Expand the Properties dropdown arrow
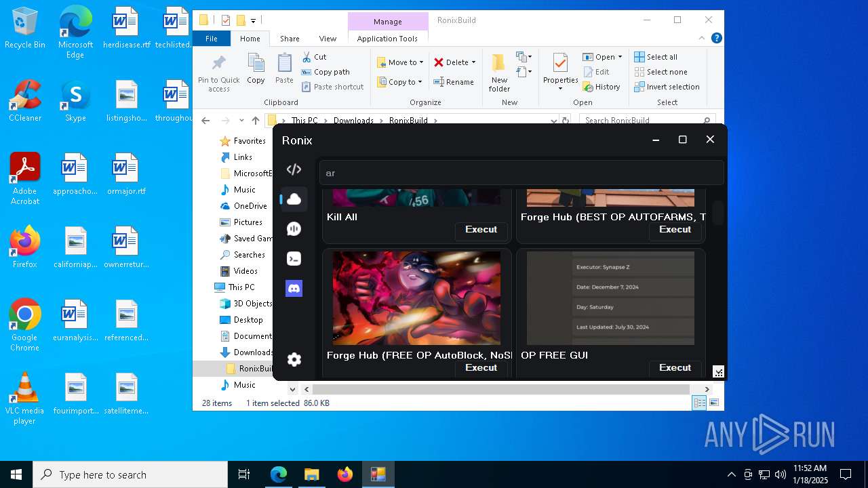This screenshot has height=488, width=868. click(x=560, y=89)
